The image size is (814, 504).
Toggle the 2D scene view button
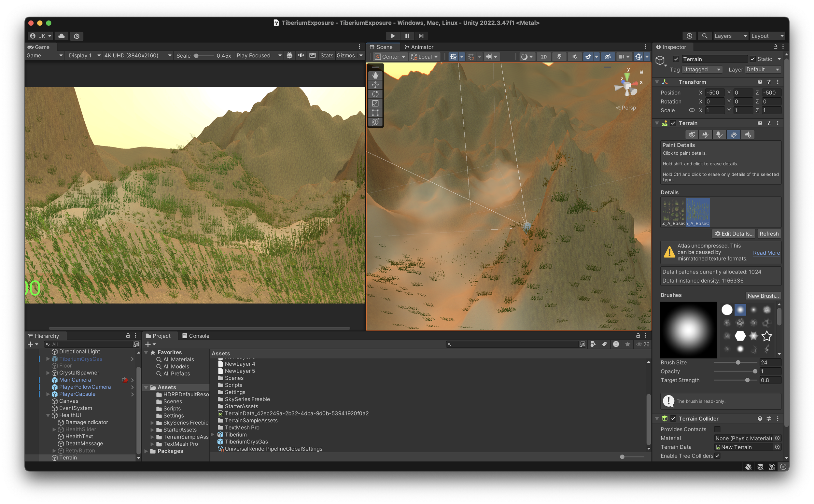pos(544,57)
